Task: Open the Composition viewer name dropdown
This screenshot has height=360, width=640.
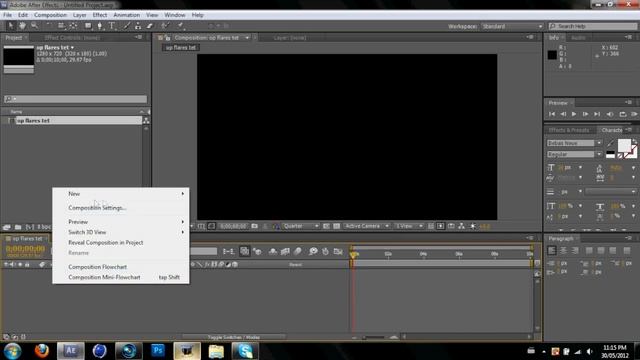Action: [x=247, y=38]
